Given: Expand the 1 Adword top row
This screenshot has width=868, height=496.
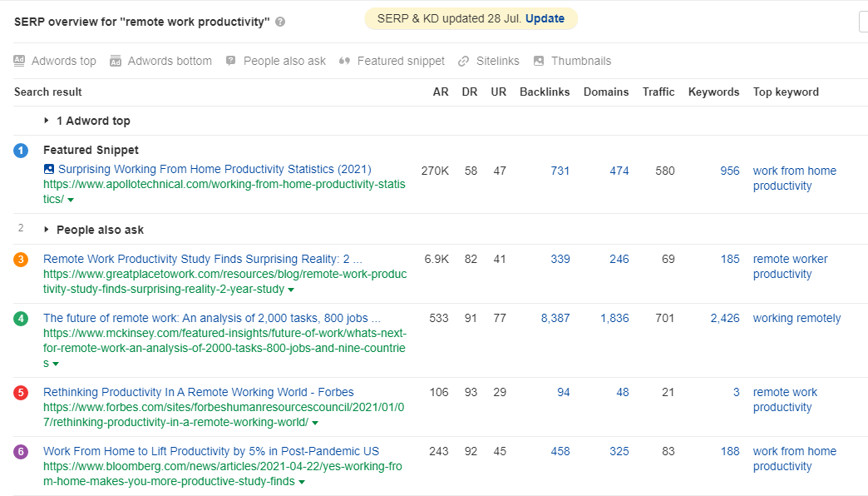Looking at the screenshot, I should [x=47, y=121].
